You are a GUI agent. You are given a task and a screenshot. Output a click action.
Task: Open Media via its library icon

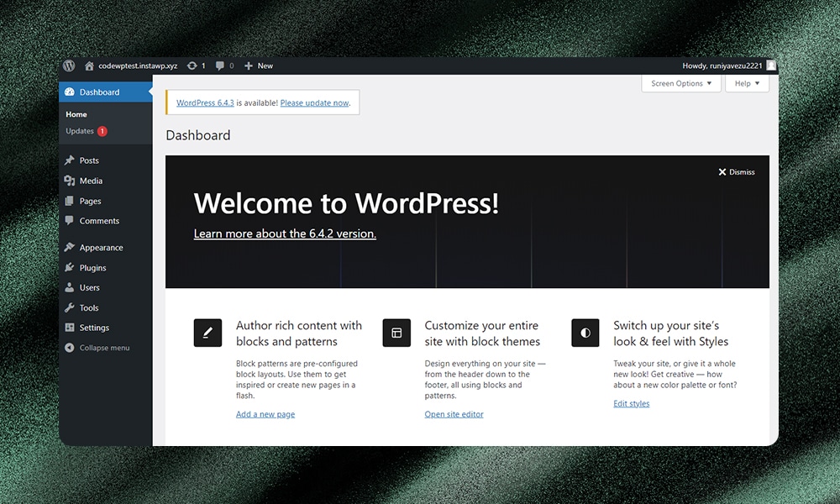70,180
